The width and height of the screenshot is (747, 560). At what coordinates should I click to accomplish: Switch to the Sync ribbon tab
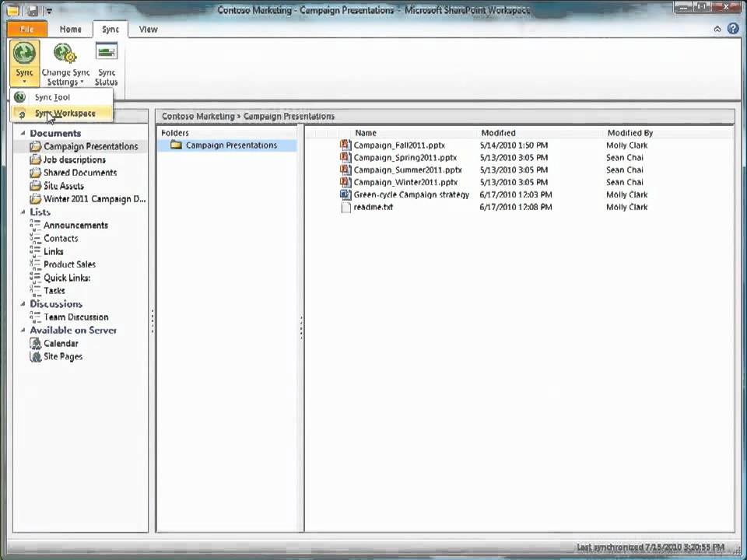[x=110, y=29]
